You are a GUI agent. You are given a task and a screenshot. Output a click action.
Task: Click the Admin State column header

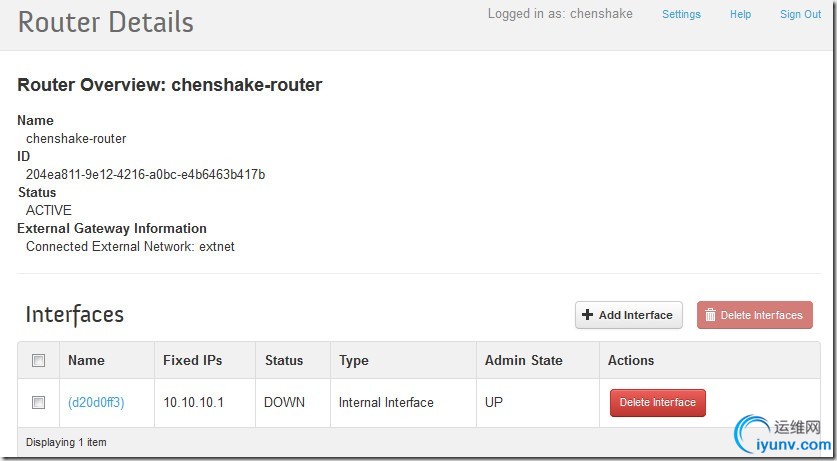pos(523,360)
